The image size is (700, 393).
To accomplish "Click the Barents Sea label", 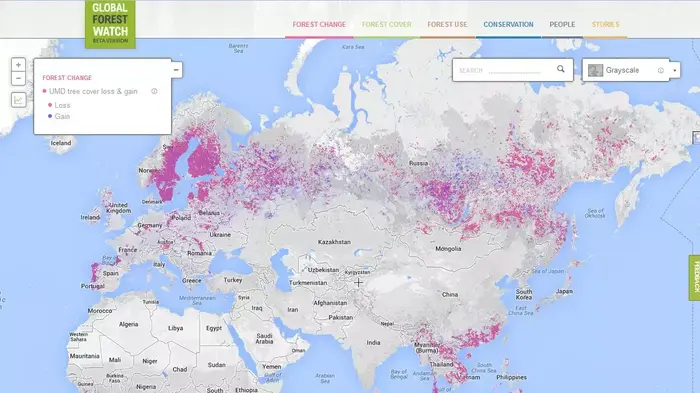I will click(238, 48).
